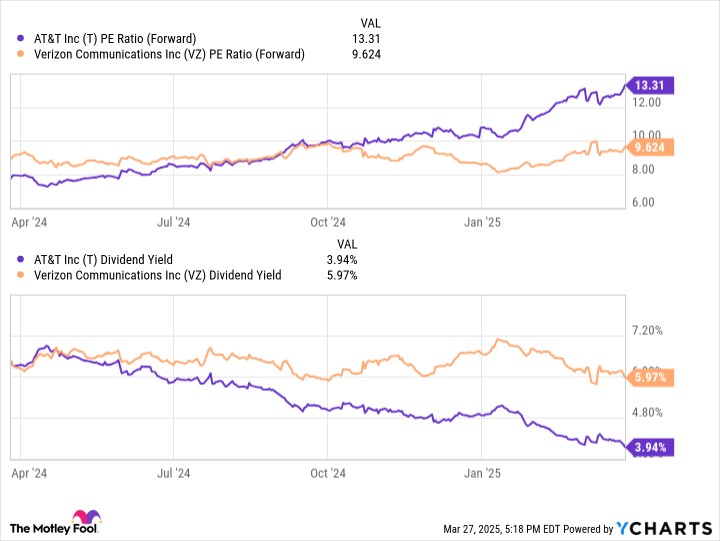Click the orange Verizon Dividend Yield legend dot
The height and width of the screenshot is (541, 720).
20,275
